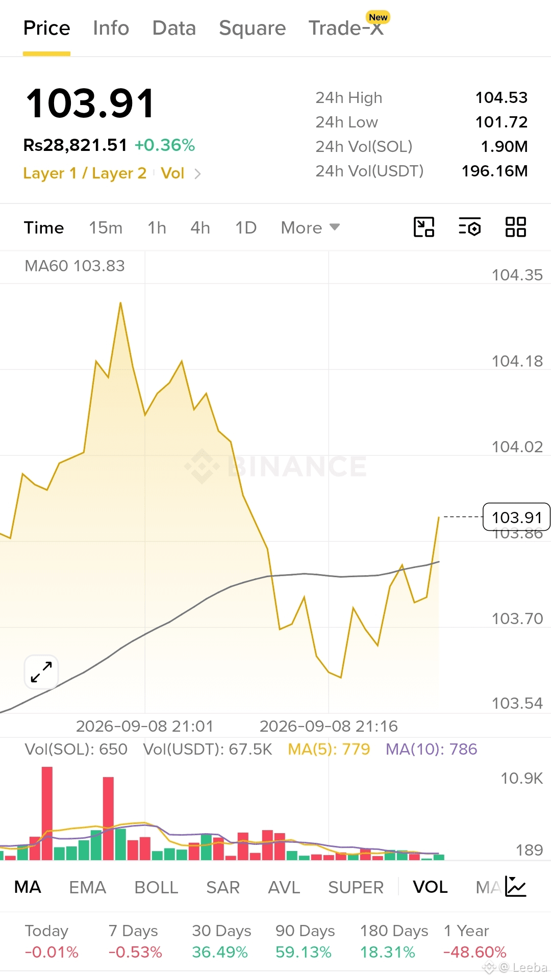Viewport: 551px width, 980px height.
Task: Open the Layer 1 / Layer 2 category link
Action: pos(85,173)
